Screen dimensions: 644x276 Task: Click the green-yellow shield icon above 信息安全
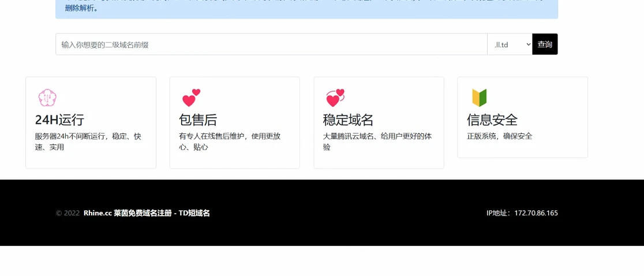coord(479,98)
